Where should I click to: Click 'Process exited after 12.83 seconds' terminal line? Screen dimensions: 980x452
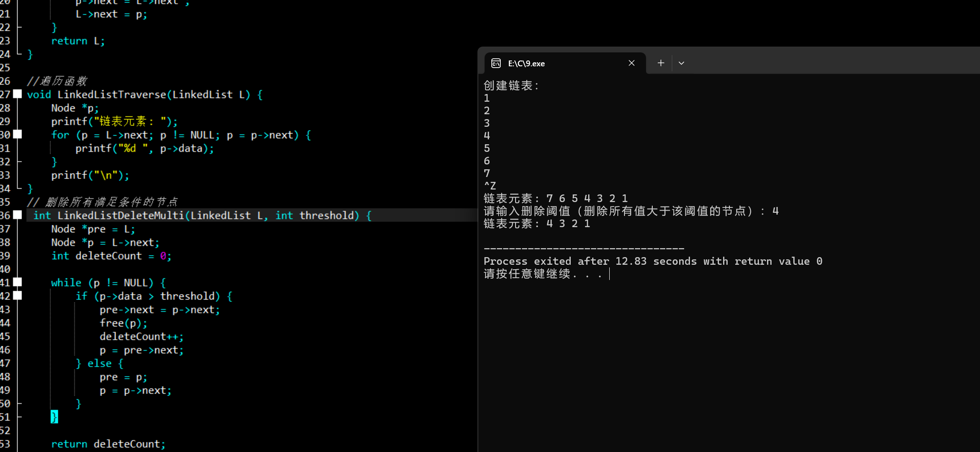point(653,261)
